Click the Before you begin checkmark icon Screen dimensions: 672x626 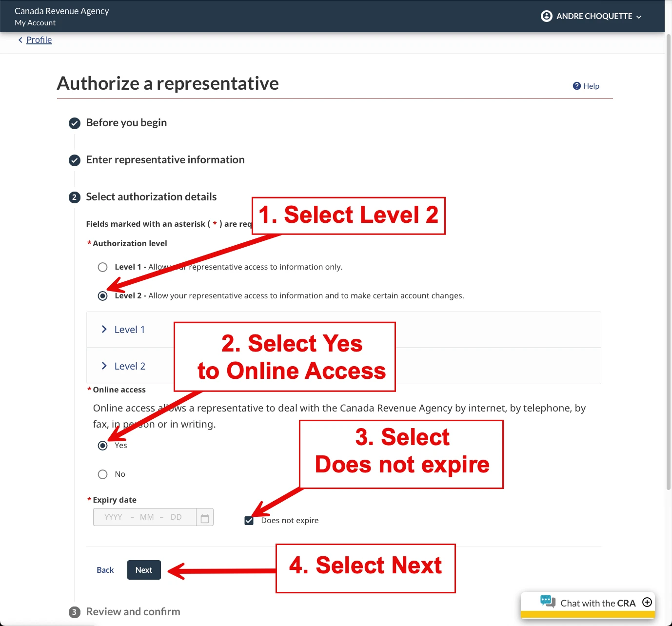[75, 123]
